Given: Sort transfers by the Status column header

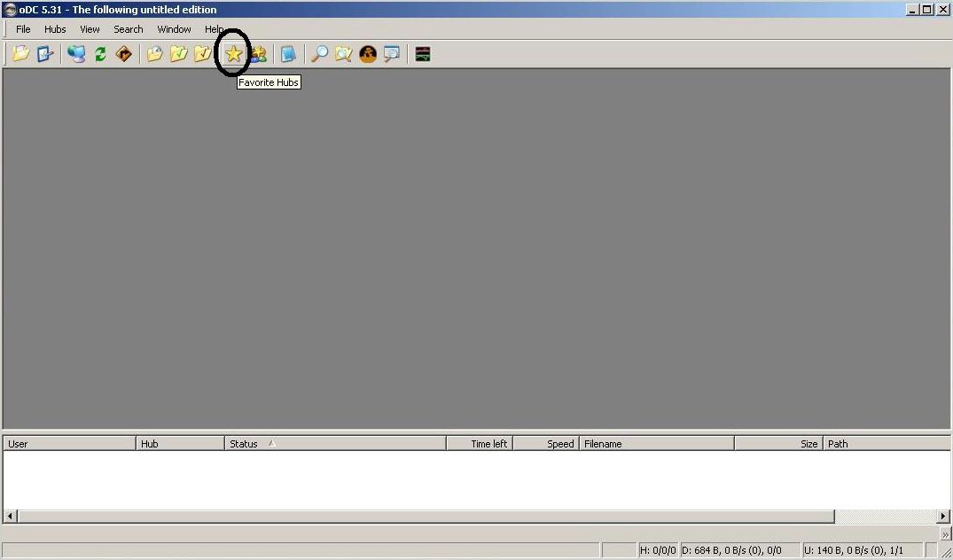Looking at the screenshot, I should [335, 444].
